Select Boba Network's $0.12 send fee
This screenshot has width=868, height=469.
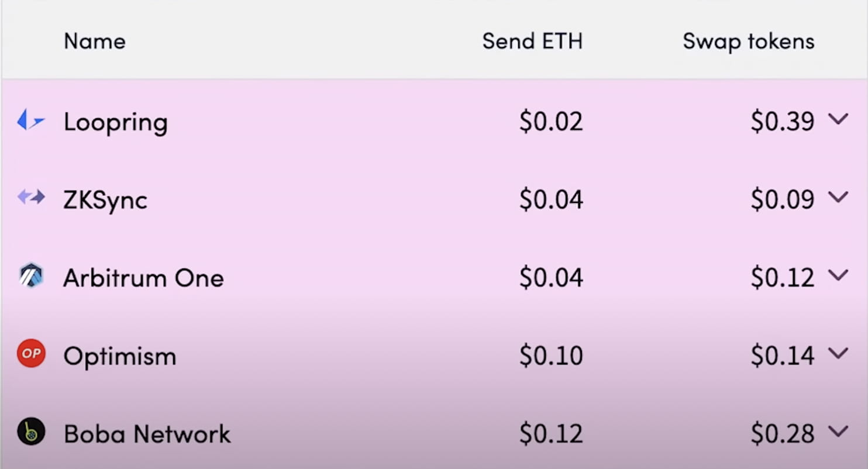click(551, 433)
